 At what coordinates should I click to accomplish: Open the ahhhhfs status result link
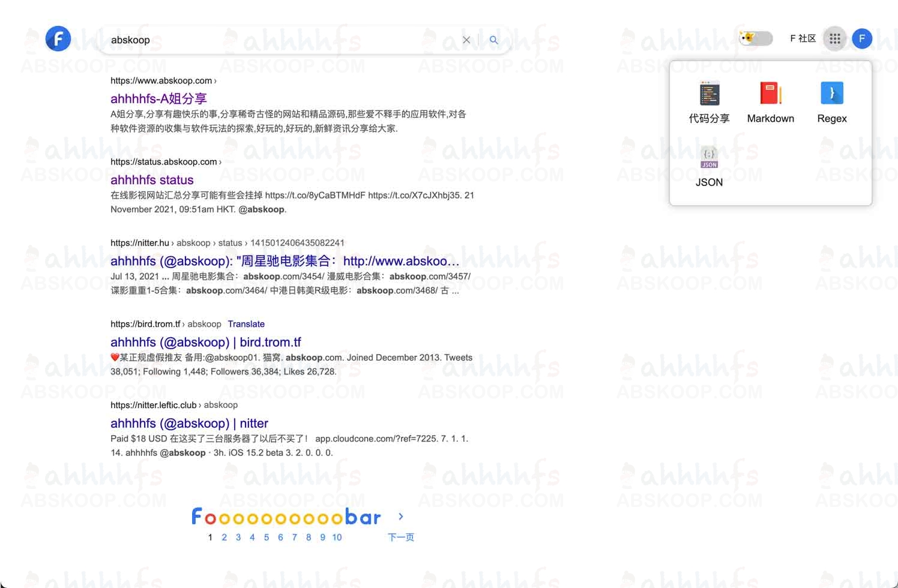(x=152, y=180)
